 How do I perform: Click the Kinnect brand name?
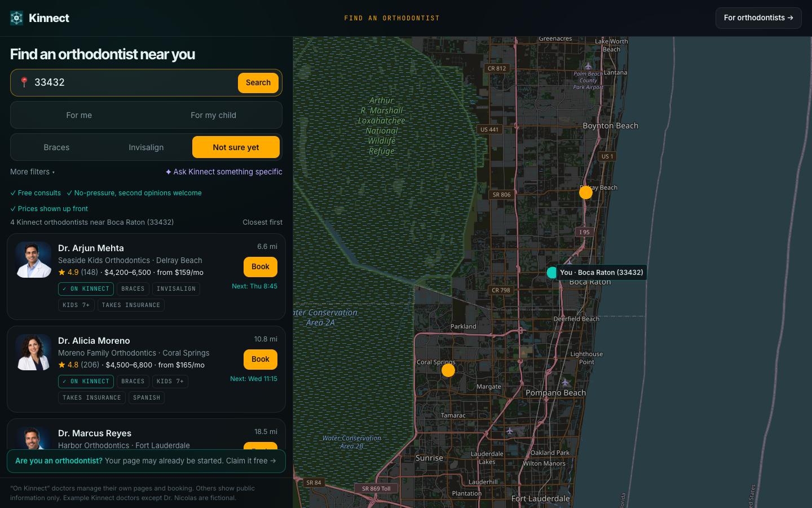coord(49,18)
